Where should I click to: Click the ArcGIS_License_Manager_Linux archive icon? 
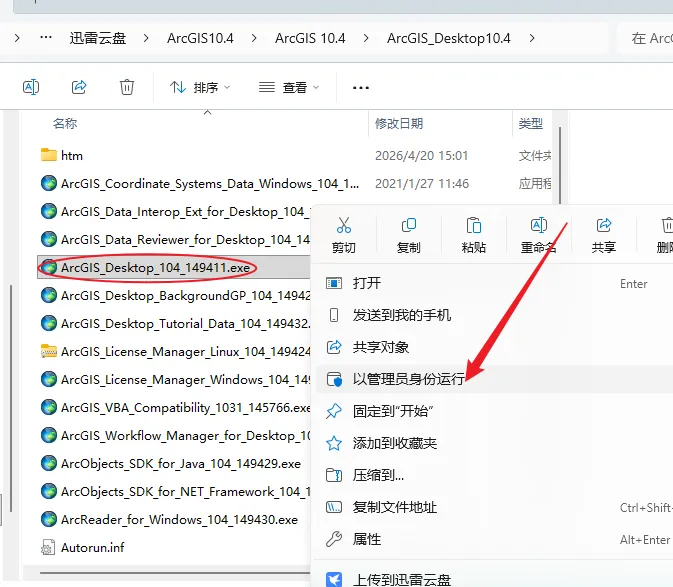point(49,351)
